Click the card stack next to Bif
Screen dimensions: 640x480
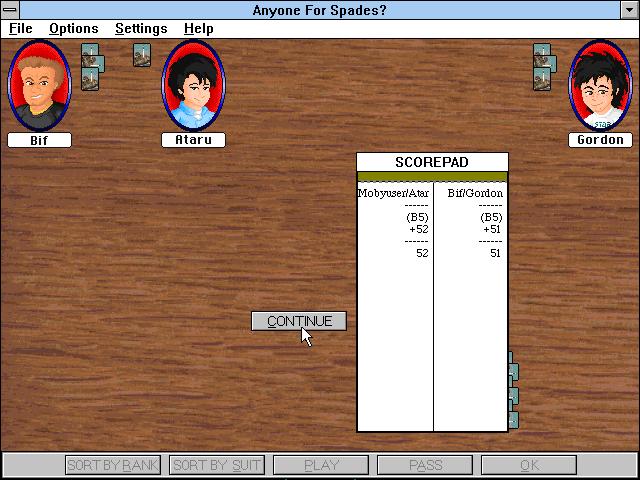(x=93, y=67)
